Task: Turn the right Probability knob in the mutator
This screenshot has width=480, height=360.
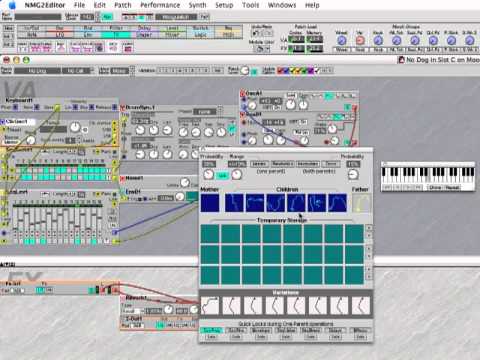Action: tap(353, 174)
